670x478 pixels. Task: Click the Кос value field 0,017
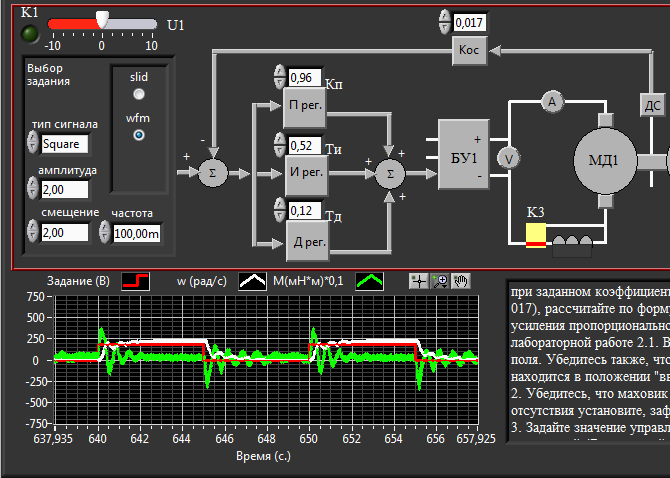point(469,22)
